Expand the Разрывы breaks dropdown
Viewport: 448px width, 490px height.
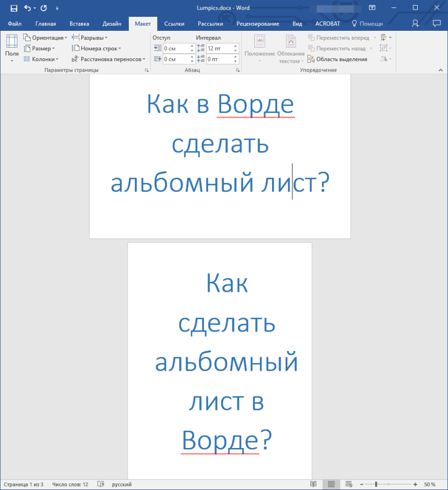click(x=90, y=38)
